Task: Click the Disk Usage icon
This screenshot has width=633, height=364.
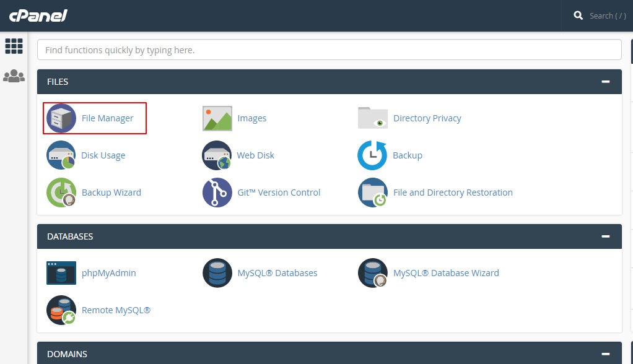Action: pos(61,155)
